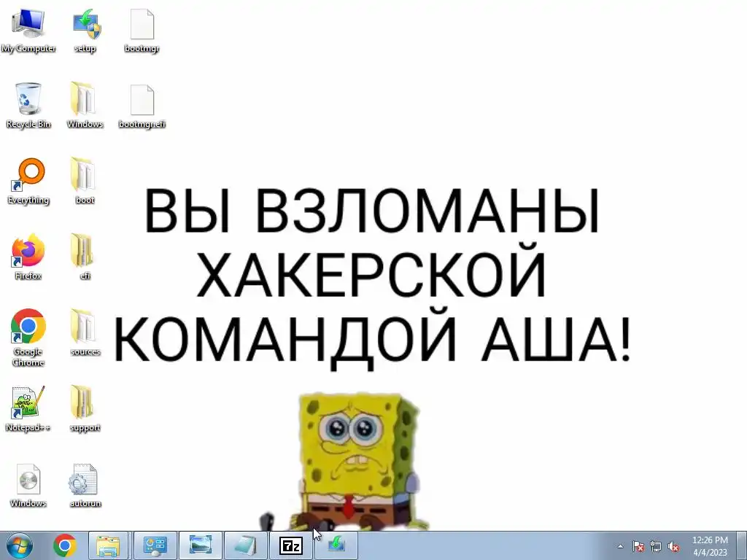Open the setup installer taskbar item

pyautogui.click(x=336, y=545)
